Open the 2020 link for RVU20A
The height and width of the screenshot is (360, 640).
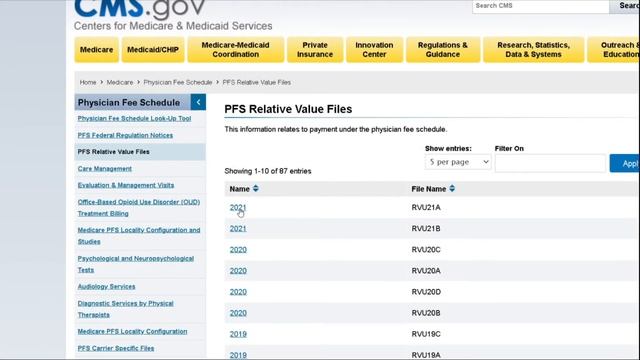click(238, 271)
